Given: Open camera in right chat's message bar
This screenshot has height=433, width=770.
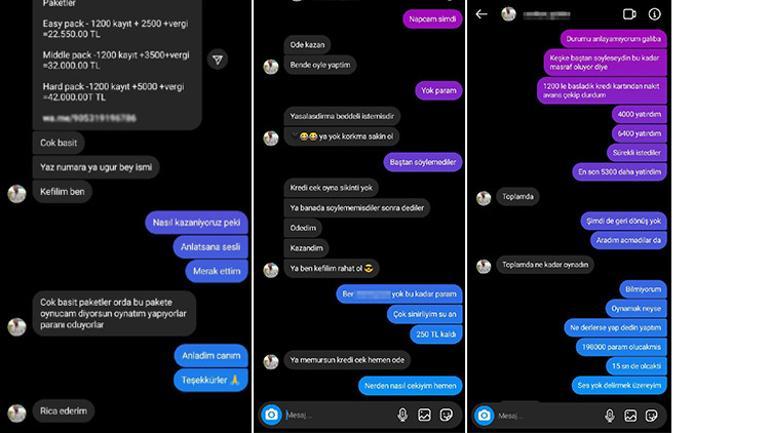Looking at the screenshot, I should point(484,415).
